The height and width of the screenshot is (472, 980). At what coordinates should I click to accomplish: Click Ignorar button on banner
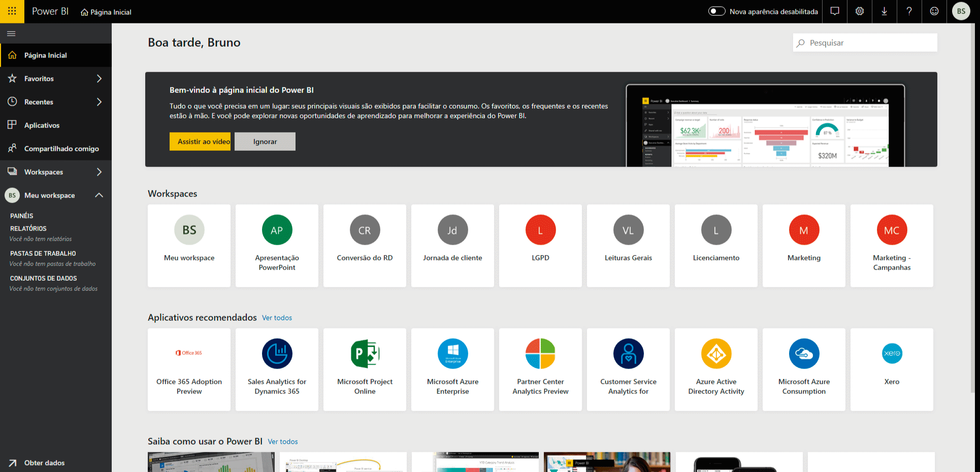click(x=265, y=142)
